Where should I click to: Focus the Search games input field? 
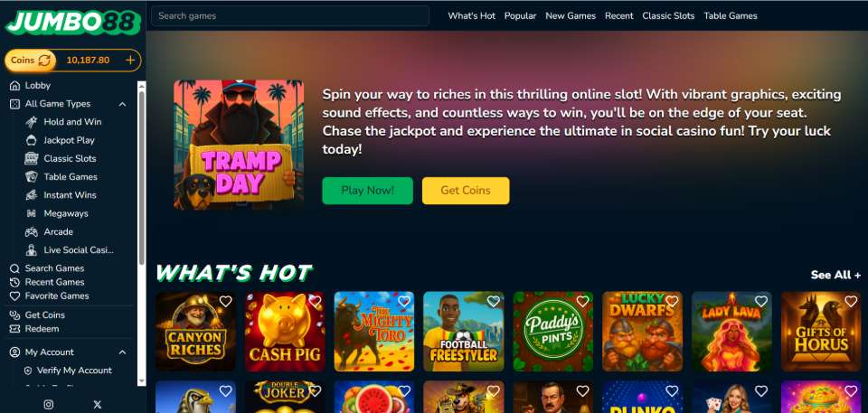click(290, 16)
